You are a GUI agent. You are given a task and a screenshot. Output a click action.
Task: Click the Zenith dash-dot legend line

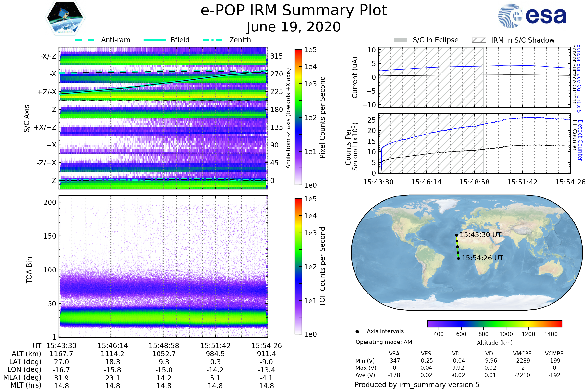pyautogui.click(x=212, y=40)
